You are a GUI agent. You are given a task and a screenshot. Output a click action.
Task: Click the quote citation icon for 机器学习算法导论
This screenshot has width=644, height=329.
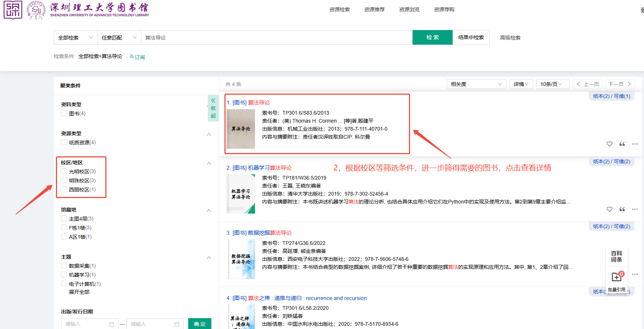[x=622, y=209]
